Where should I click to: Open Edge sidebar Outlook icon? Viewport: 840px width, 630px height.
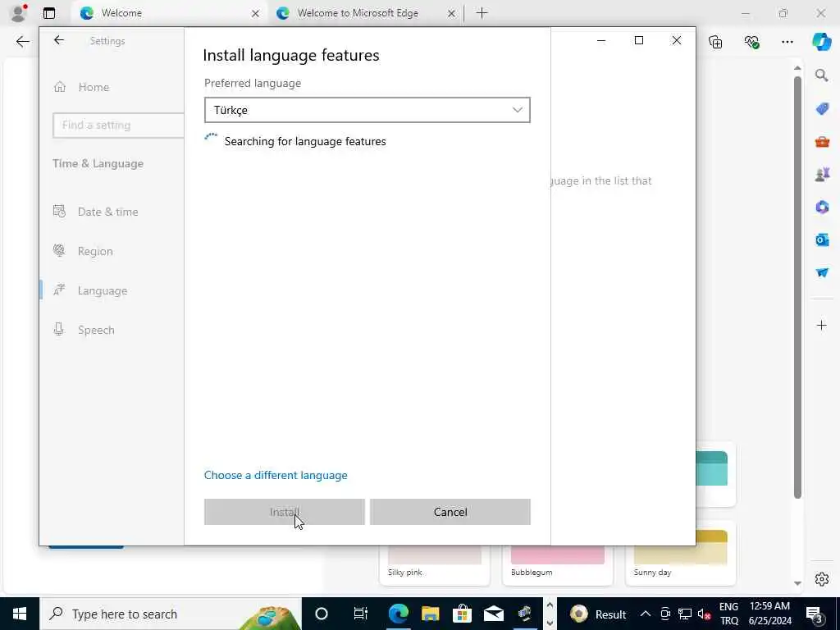point(822,240)
